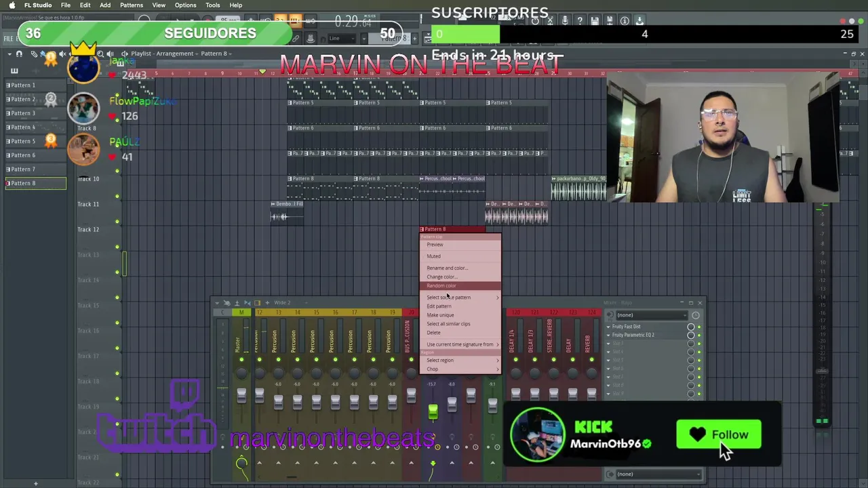Toggle mute light of Track 11
This screenshot has height=488, width=868.
point(117,222)
